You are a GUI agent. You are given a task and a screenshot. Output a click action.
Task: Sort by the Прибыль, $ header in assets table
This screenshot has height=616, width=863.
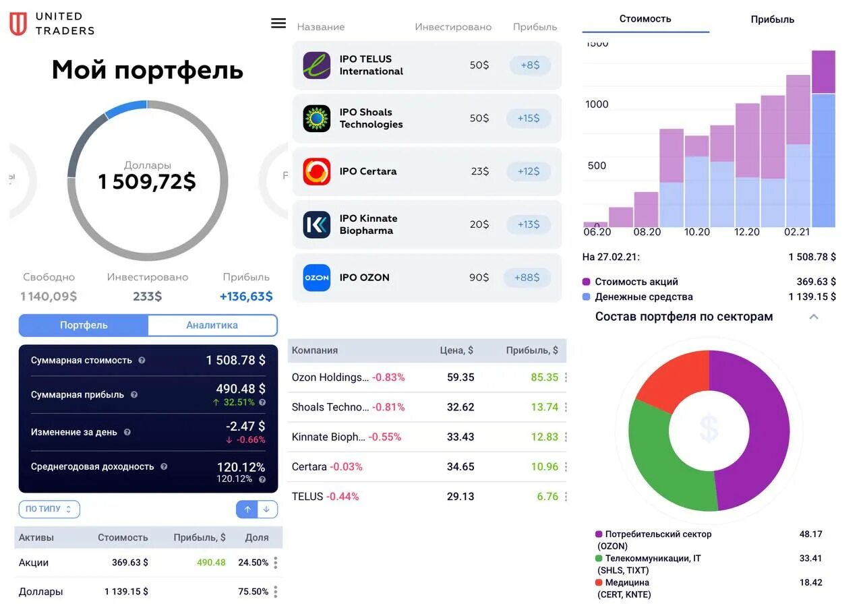point(200,538)
